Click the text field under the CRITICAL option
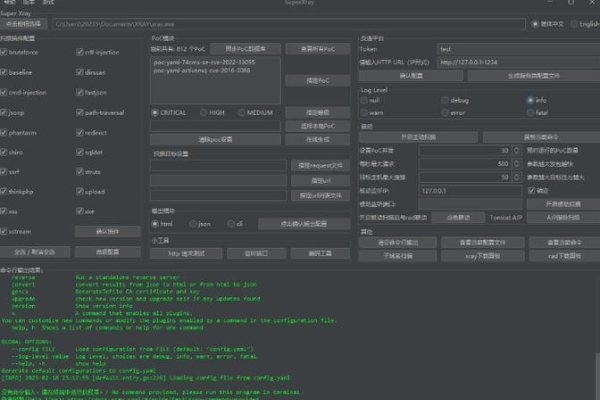 click(x=215, y=126)
